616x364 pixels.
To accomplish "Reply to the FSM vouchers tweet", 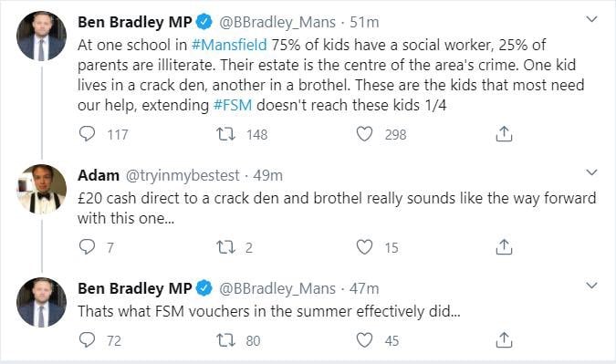I will [x=87, y=340].
